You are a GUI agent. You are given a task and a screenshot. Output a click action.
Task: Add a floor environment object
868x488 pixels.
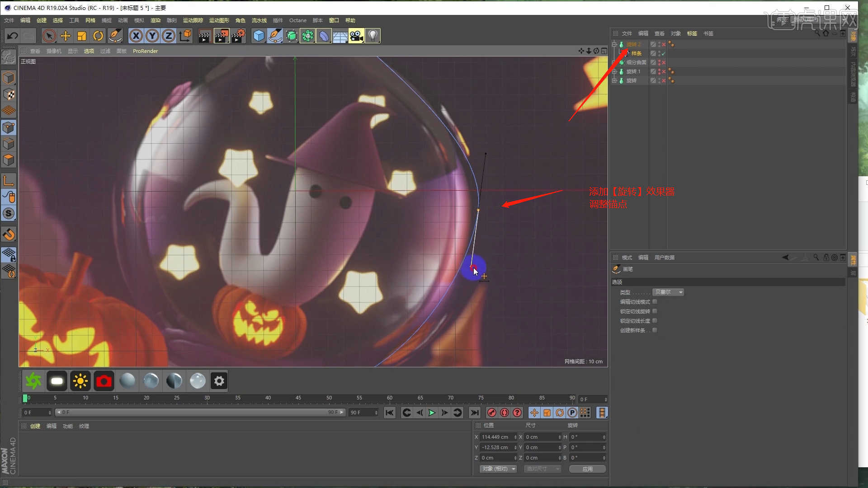coord(340,36)
